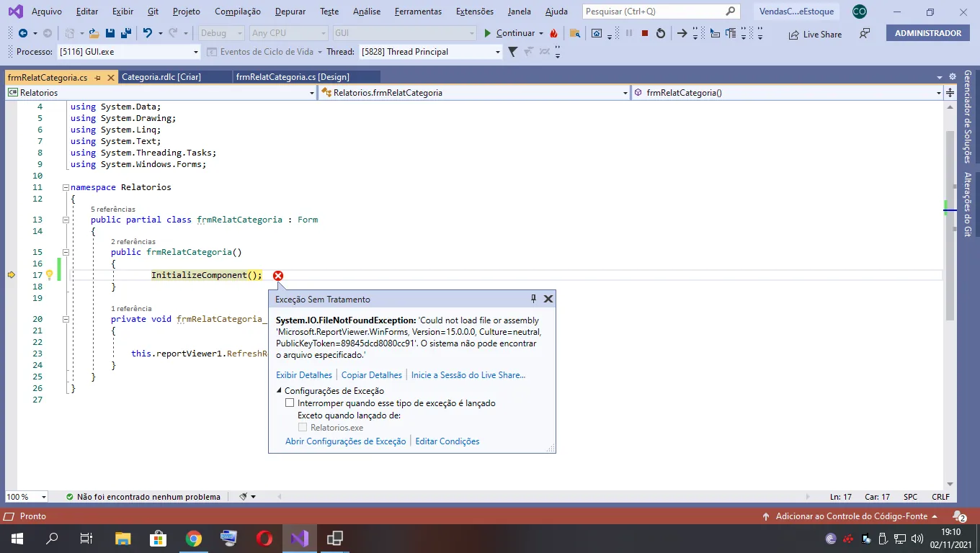Click the Save All double-disk icon
Viewport: 980px width, 553px height.
tap(125, 33)
